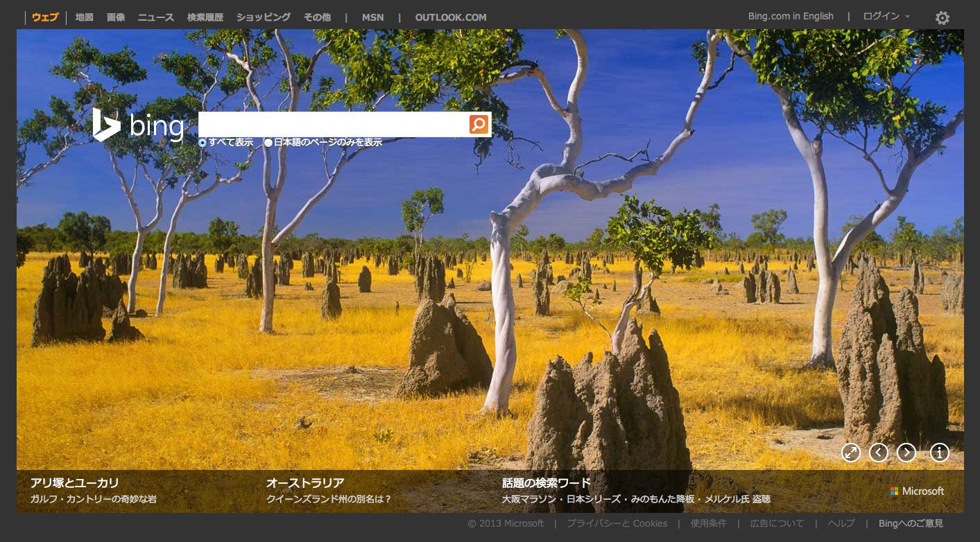Open the プライバシーと Cookies link

click(x=617, y=523)
